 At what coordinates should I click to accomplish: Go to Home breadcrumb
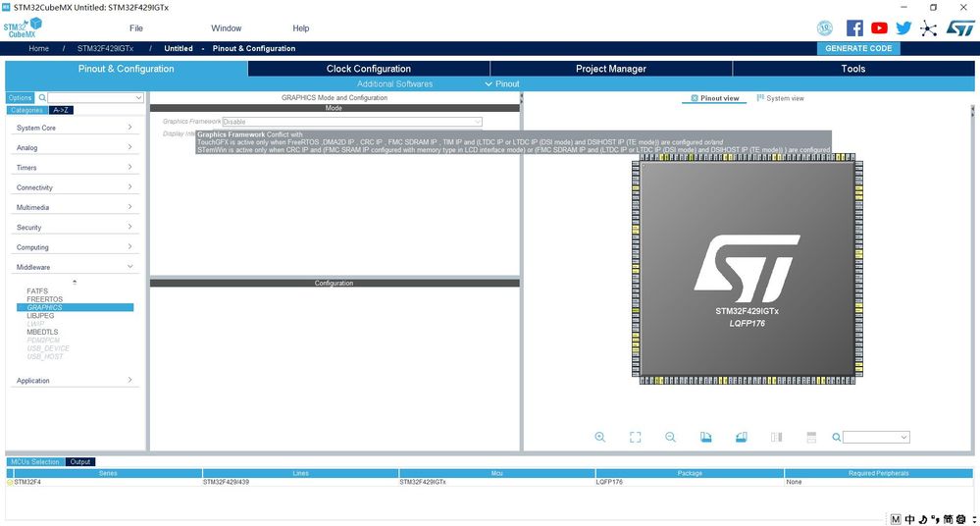pyautogui.click(x=39, y=48)
